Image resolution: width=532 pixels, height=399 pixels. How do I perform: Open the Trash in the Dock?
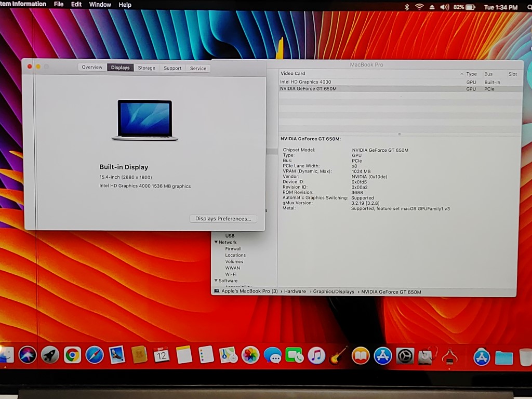(x=526, y=357)
